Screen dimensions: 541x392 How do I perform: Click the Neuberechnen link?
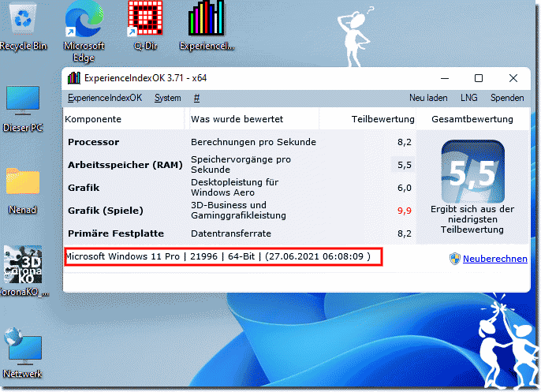494,259
